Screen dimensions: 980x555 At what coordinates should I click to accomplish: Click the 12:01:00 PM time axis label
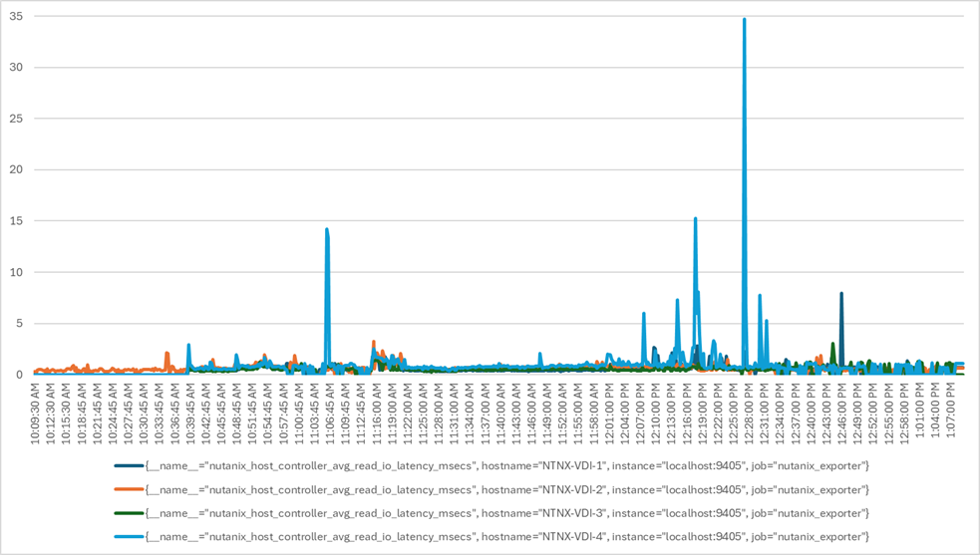[609, 414]
